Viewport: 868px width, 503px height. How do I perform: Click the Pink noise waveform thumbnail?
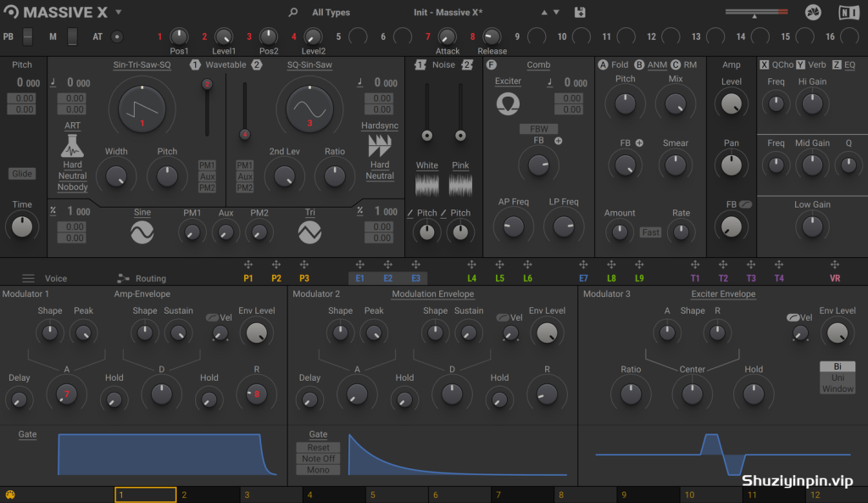(x=460, y=185)
